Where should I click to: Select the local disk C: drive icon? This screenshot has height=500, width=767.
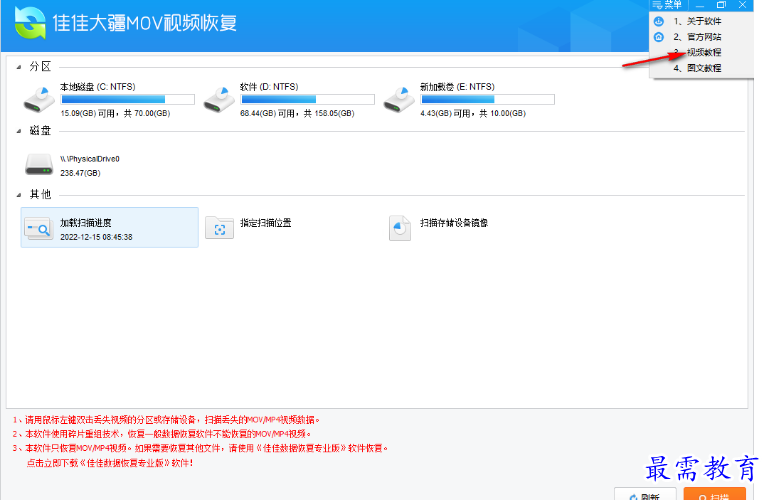pos(39,99)
